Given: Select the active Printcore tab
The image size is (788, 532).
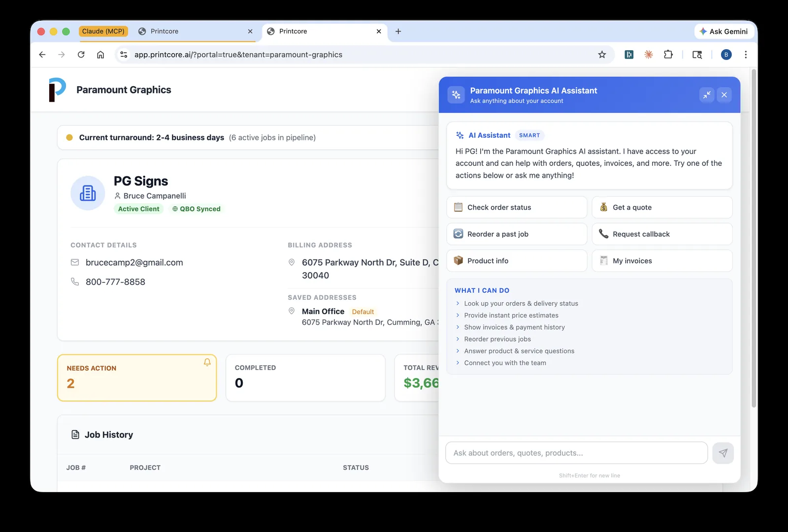Looking at the screenshot, I should click(x=324, y=31).
